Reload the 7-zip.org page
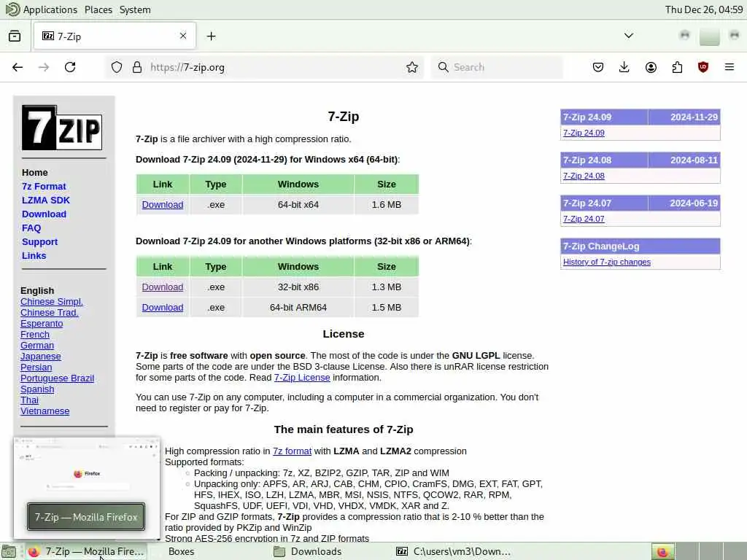Viewport: 747px width, 560px height. click(x=70, y=67)
